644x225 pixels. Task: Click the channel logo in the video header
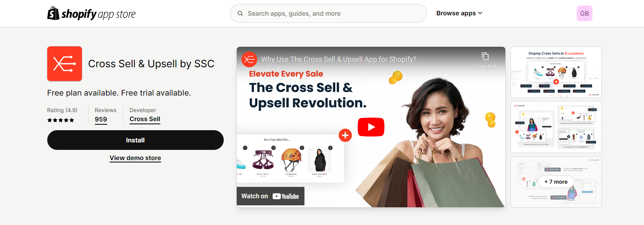tap(249, 59)
